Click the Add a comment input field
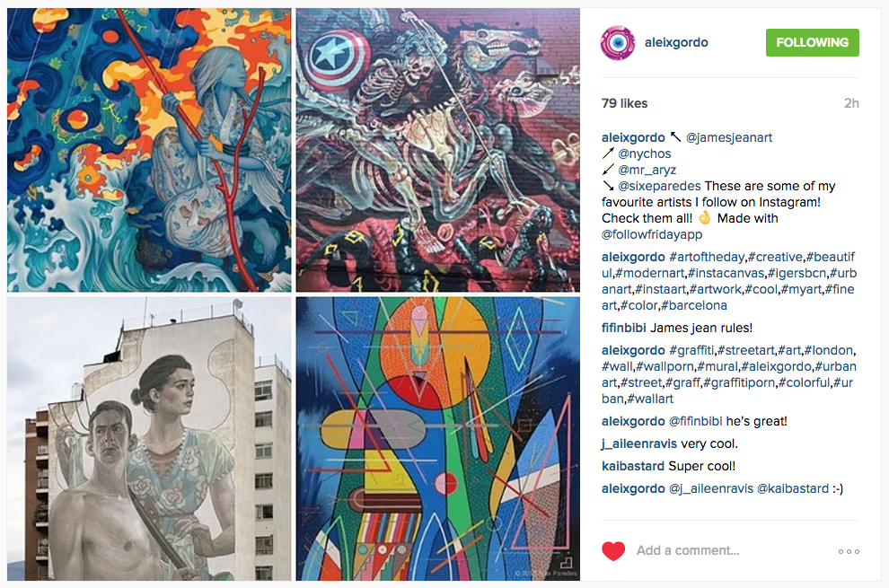889x588 pixels. tap(731, 550)
